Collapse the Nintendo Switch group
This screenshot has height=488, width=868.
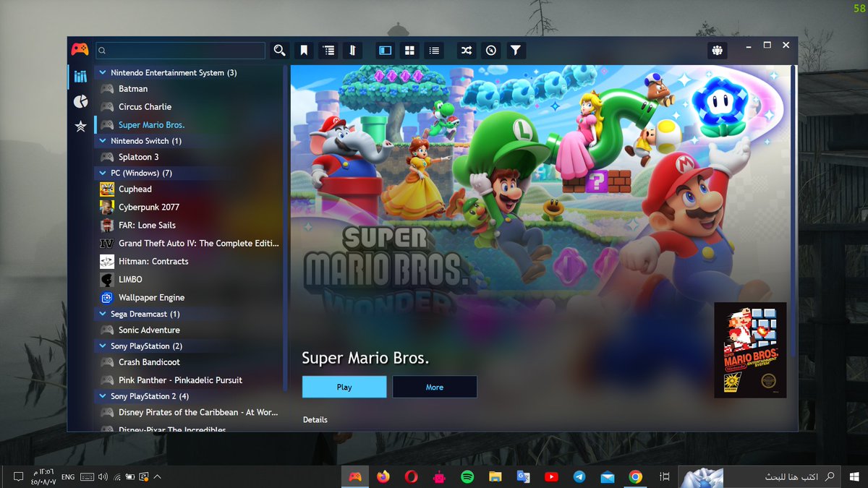[x=103, y=141]
